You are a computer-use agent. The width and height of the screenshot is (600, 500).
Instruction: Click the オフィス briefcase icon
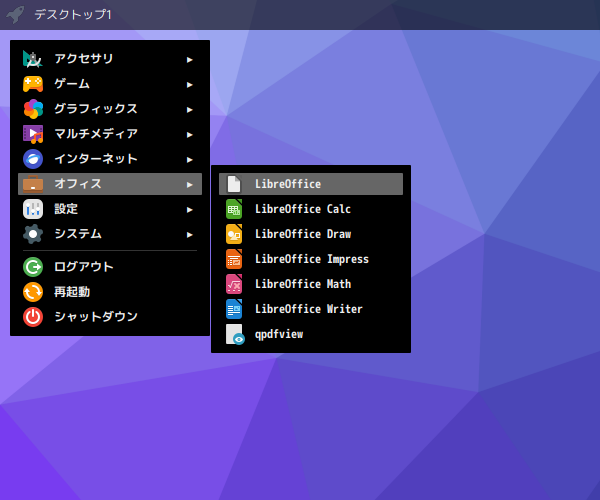tap(33, 184)
